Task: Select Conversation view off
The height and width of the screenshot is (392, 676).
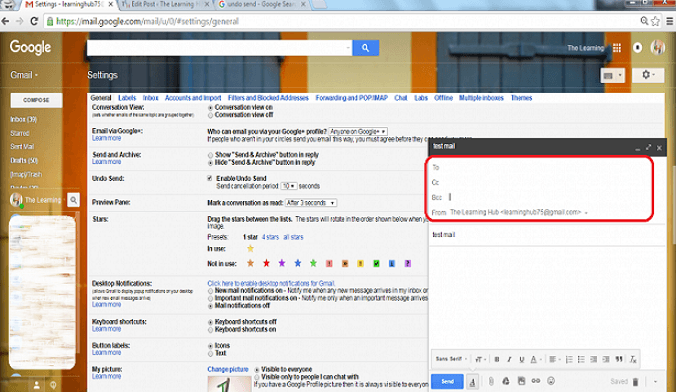Action: coord(210,116)
